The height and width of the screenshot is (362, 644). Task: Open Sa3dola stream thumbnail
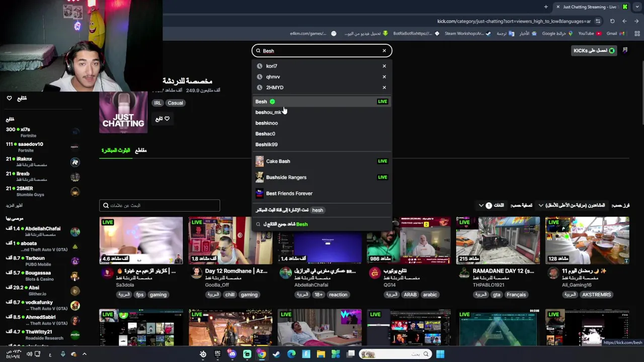pyautogui.click(x=141, y=240)
